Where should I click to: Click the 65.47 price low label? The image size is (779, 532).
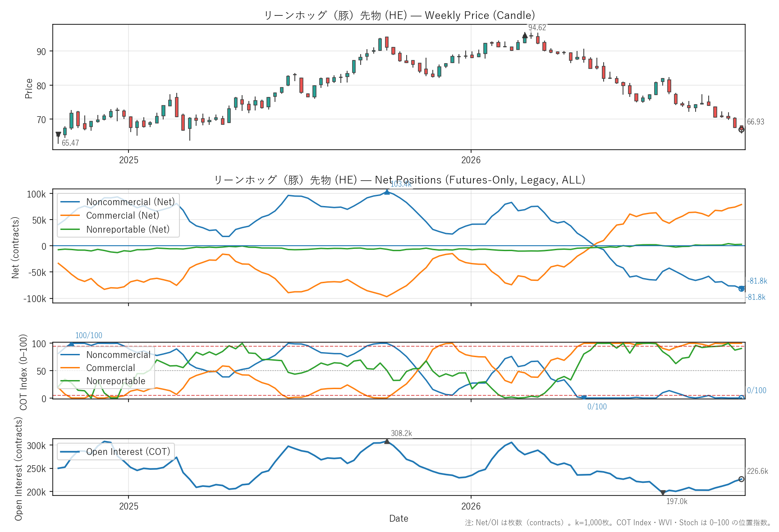tap(70, 143)
